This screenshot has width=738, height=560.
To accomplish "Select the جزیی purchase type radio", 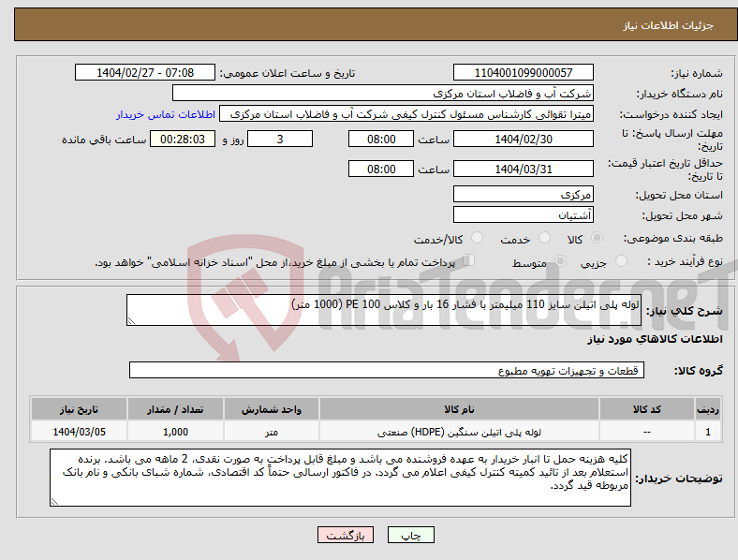I will 621,260.
